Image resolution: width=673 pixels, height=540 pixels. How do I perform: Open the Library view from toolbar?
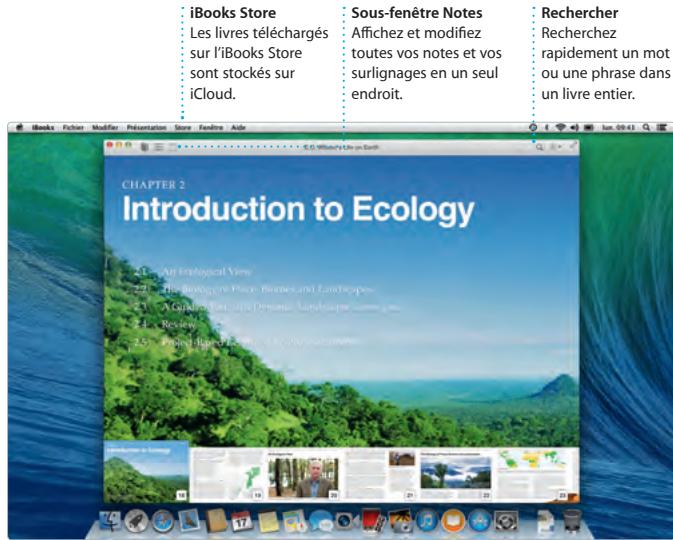[145, 147]
